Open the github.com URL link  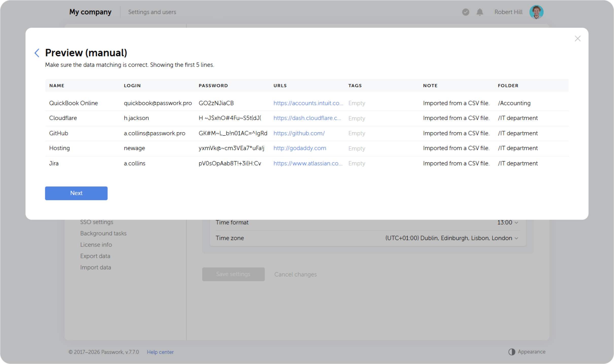pos(299,133)
